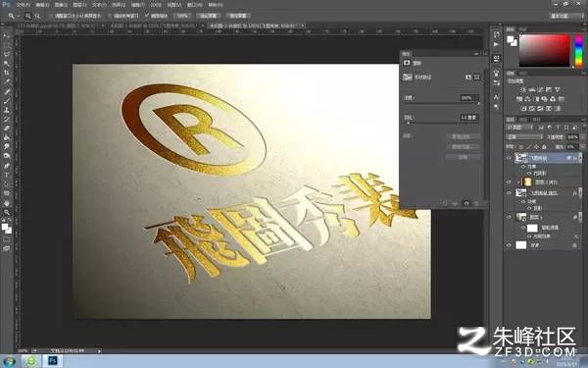Select the Brush tool
The height and width of the screenshot is (368, 588).
coord(7,101)
